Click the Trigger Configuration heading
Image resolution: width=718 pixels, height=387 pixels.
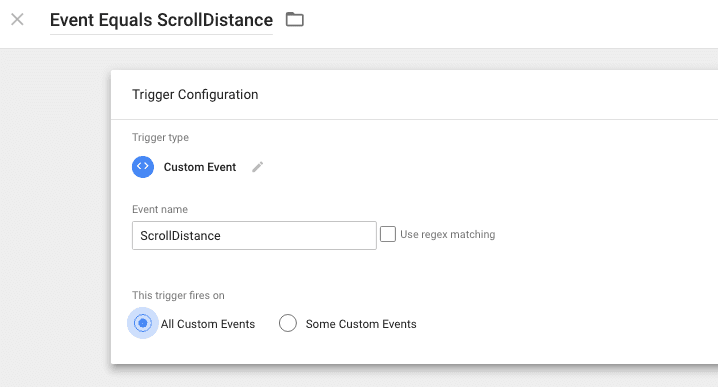[195, 94]
